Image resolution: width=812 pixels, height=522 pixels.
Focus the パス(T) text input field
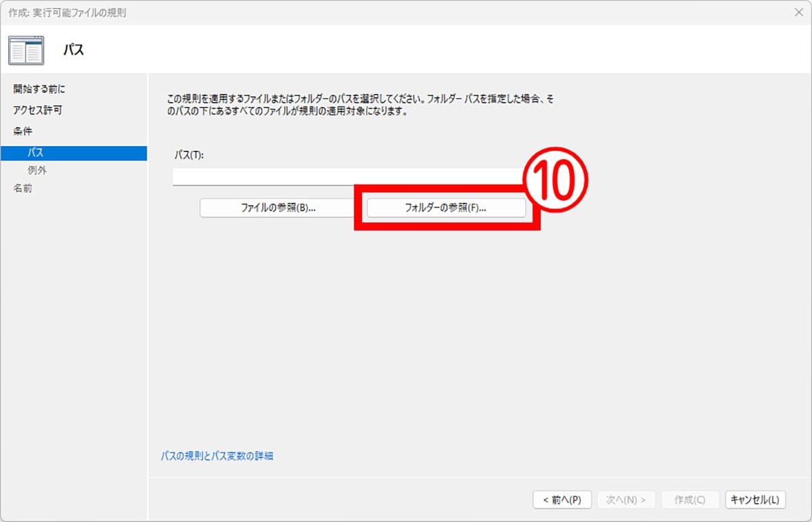point(345,177)
